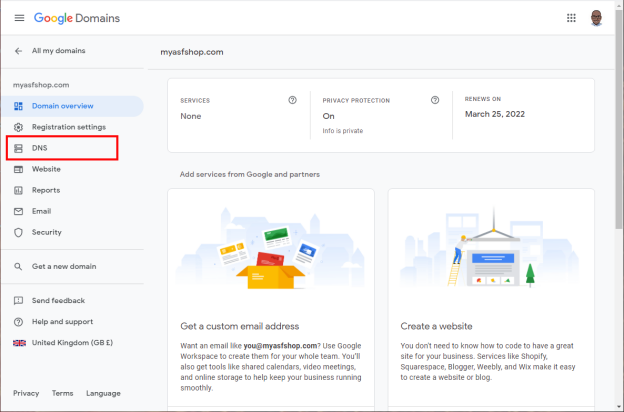The height and width of the screenshot is (412, 624).
Task: Click the Domain overview dashboard icon
Action: pos(18,106)
